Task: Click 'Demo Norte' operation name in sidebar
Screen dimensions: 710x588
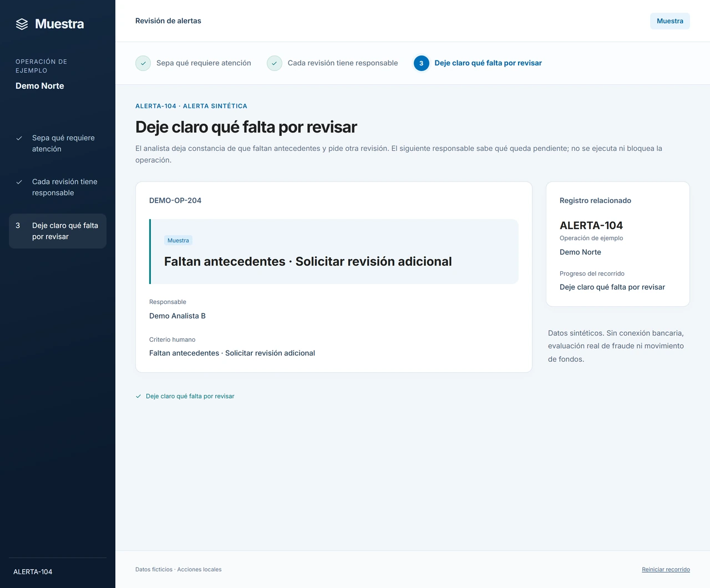Action: click(x=40, y=86)
